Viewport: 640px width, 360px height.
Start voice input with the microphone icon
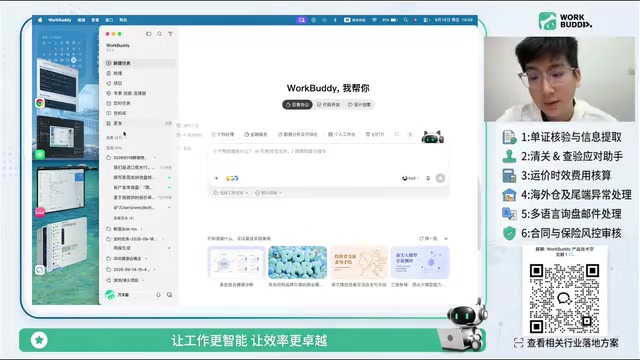[428, 178]
